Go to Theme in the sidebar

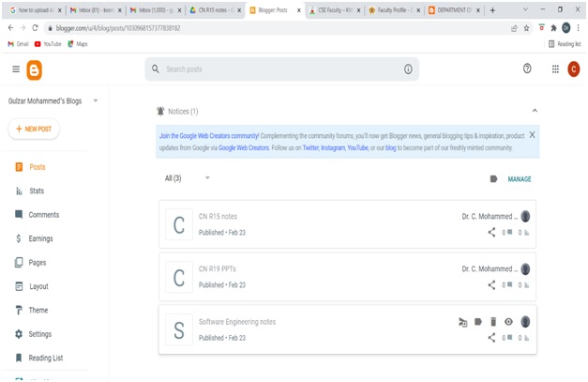click(38, 310)
